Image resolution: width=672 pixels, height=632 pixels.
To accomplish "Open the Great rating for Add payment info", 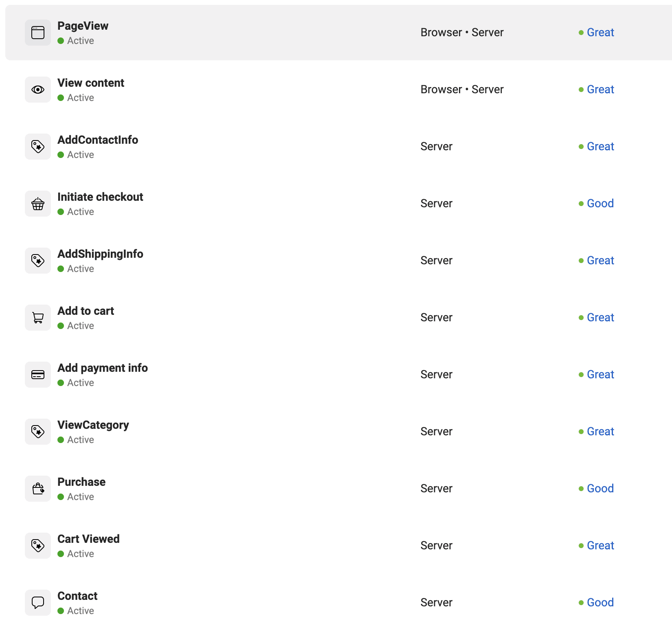I will pos(600,375).
